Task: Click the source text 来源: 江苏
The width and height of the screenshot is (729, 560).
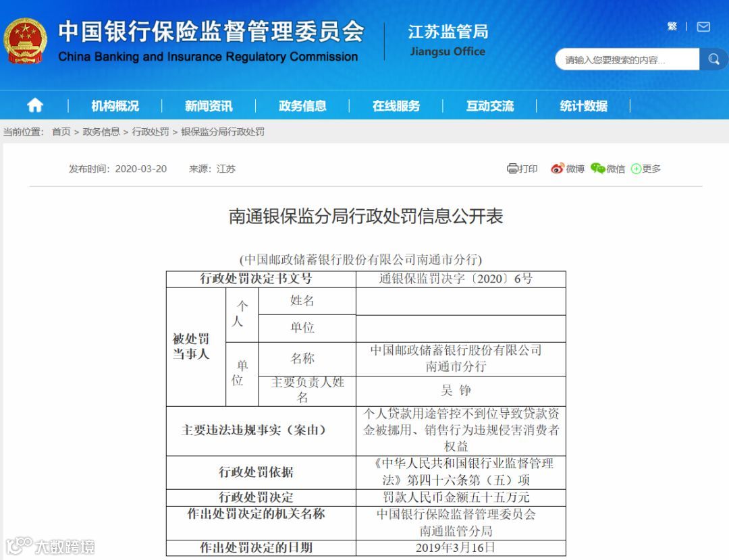Action: point(212,169)
